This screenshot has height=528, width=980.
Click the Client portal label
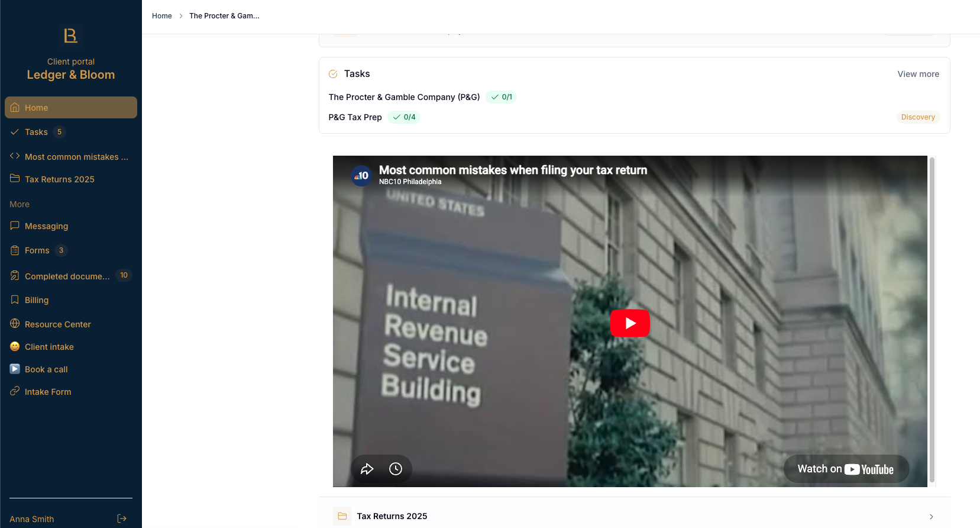point(71,62)
